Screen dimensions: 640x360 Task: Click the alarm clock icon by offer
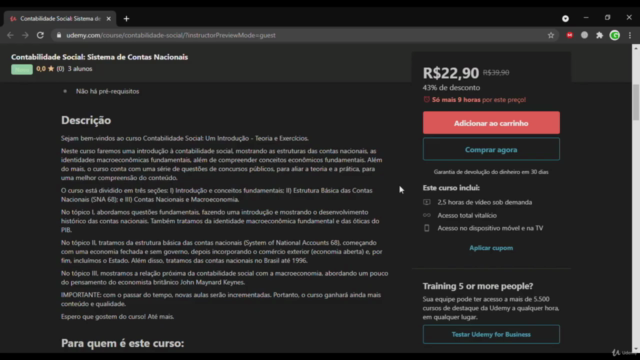coord(427,99)
